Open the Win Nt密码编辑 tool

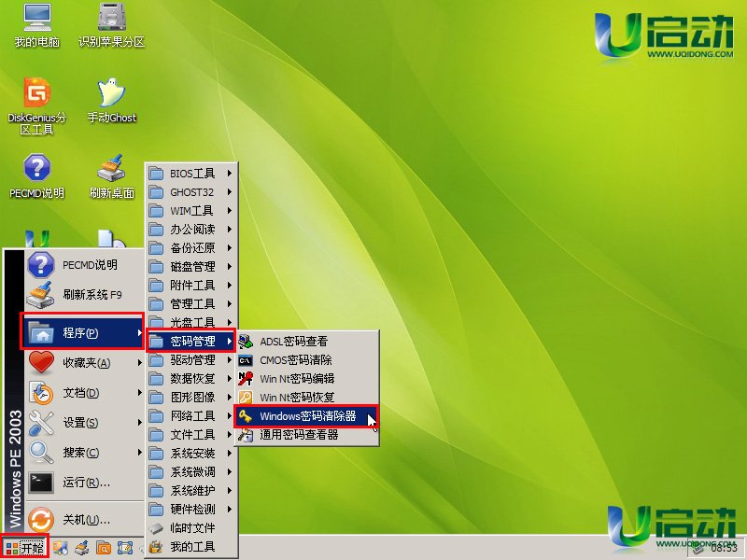pyautogui.click(x=307, y=379)
